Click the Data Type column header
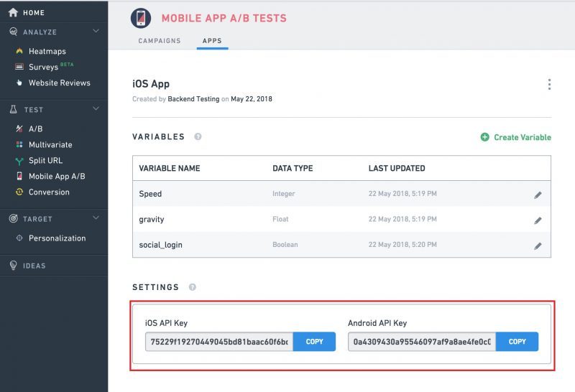The width and height of the screenshot is (575, 392). coord(293,168)
